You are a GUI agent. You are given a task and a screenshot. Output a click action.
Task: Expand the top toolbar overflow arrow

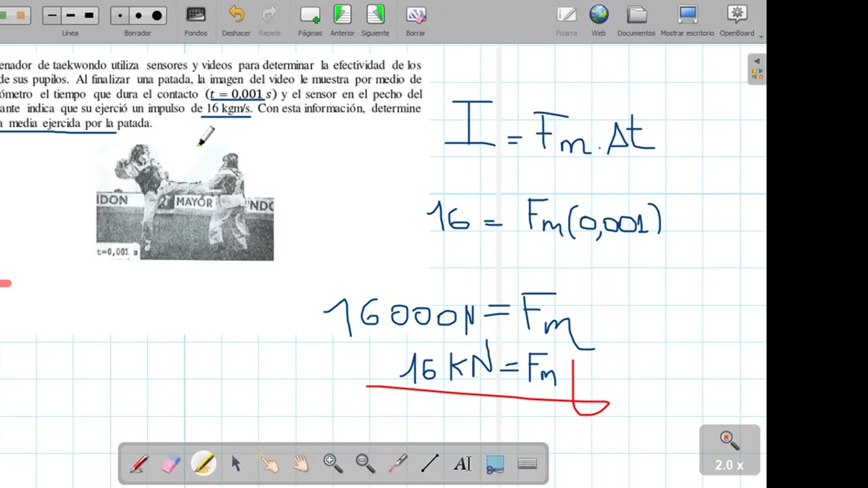tap(762, 37)
